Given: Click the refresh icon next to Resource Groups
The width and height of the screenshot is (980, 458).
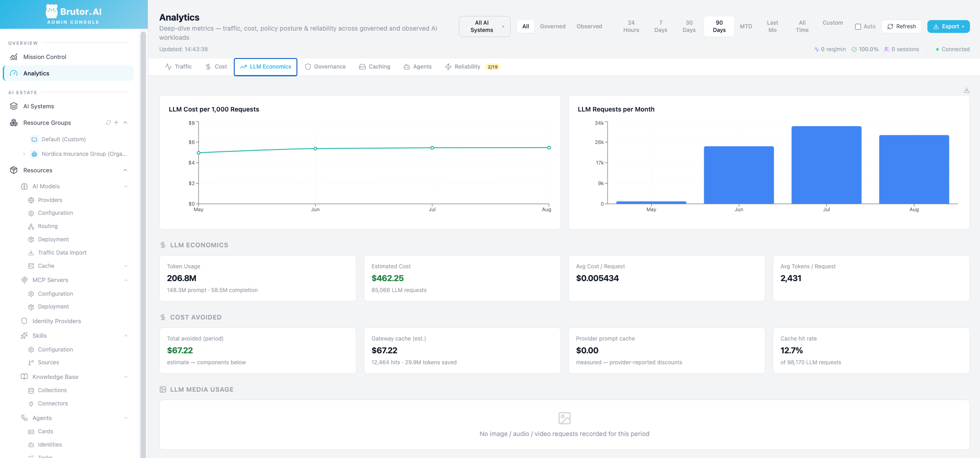Looking at the screenshot, I should coord(108,122).
